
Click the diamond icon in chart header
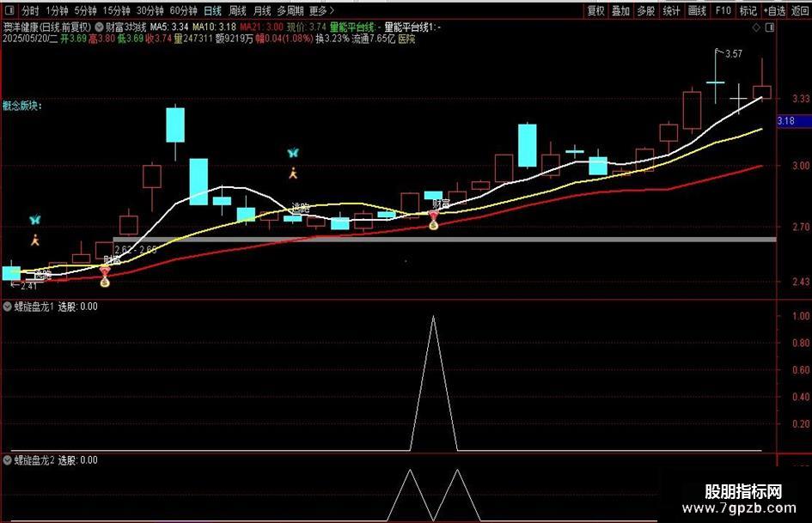tap(756, 27)
